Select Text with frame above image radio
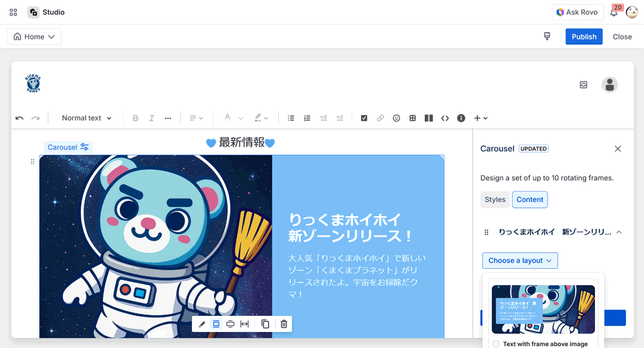Screen dimensions: 644x348 (x=496, y=344)
